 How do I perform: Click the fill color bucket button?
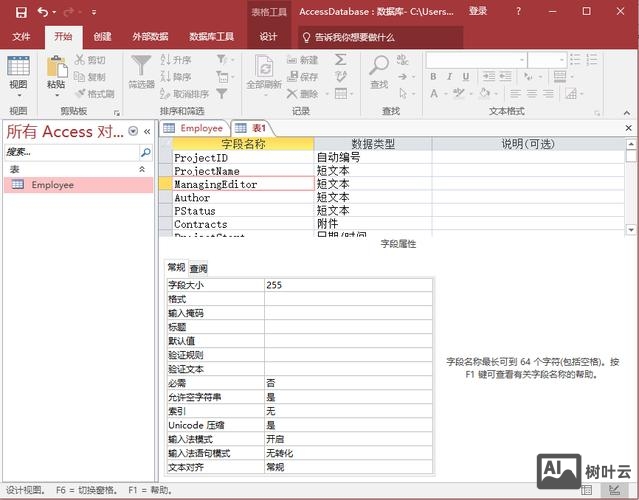pyautogui.click(x=485, y=93)
